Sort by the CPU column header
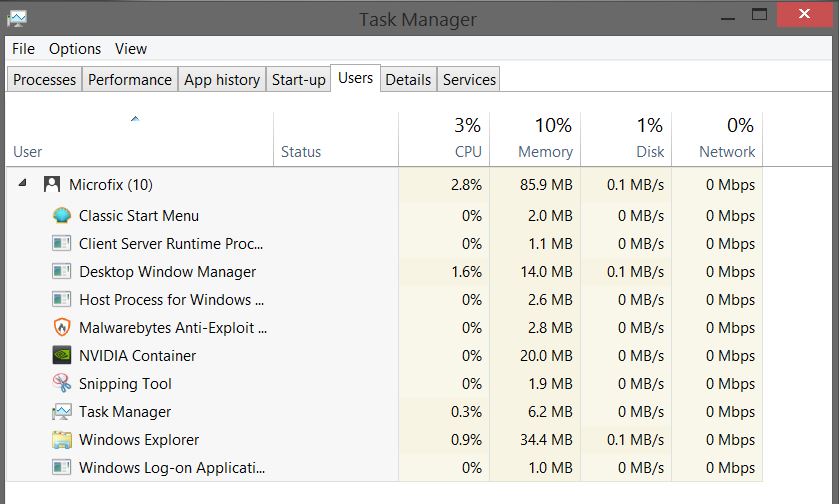 pos(467,152)
